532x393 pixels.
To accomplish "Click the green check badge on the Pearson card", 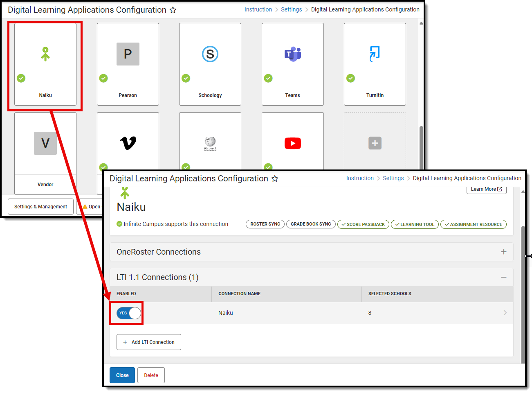I will [x=103, y=78].
